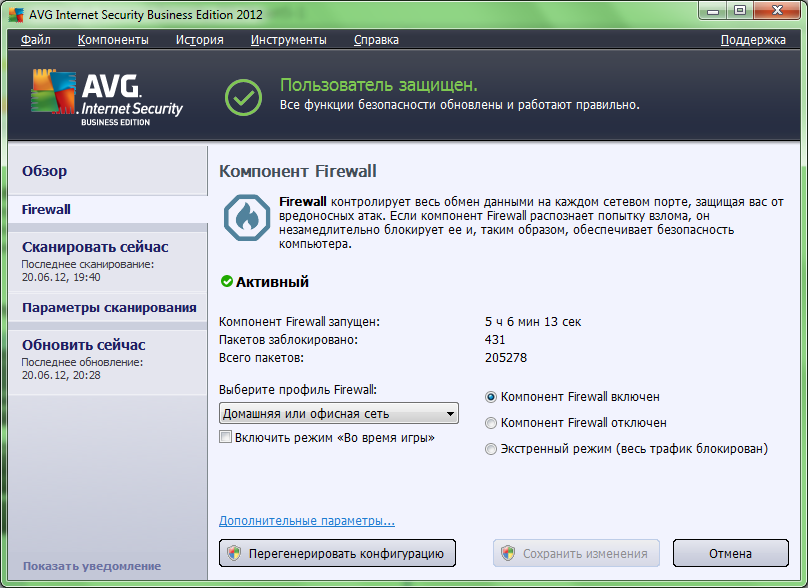
Task: Open the Справка menu
Action: (376, 40)
